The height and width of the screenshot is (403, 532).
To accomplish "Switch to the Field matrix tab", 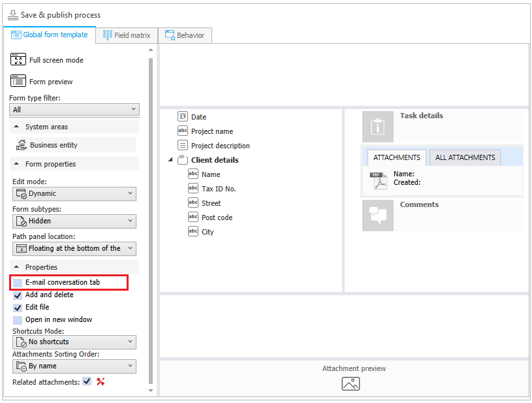I will (x=127, y=35).
